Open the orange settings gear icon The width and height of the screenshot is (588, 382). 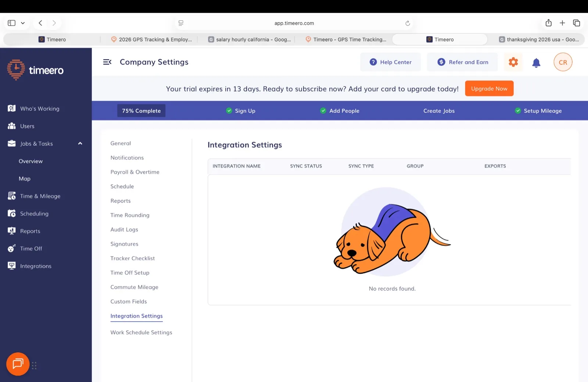pyautogui.click(x=513, y=62)
